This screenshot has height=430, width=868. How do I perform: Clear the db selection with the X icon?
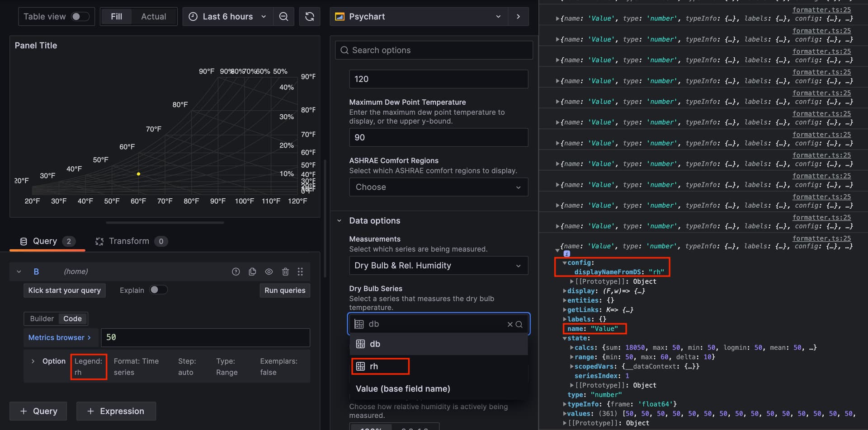pos(510,324)
